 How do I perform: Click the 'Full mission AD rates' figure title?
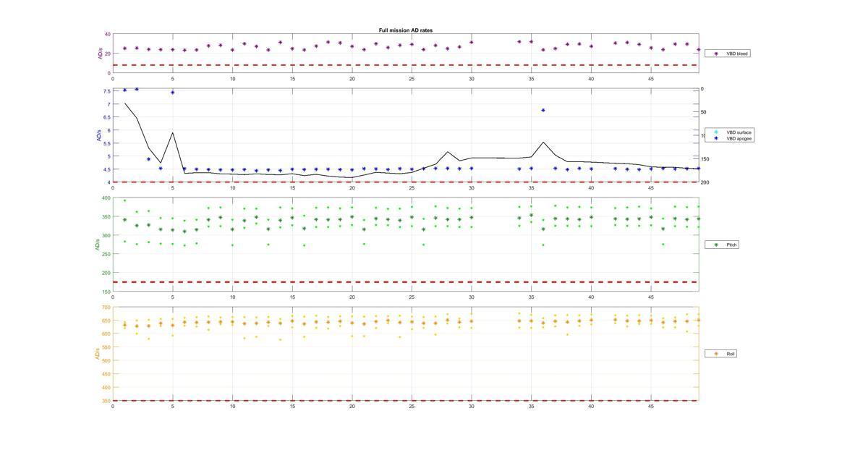pos(406,30)
